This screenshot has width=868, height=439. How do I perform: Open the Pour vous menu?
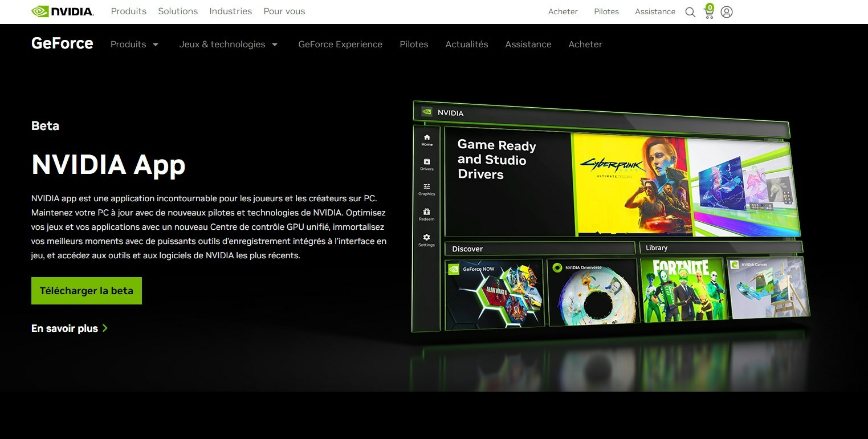(x=284, y=11)
